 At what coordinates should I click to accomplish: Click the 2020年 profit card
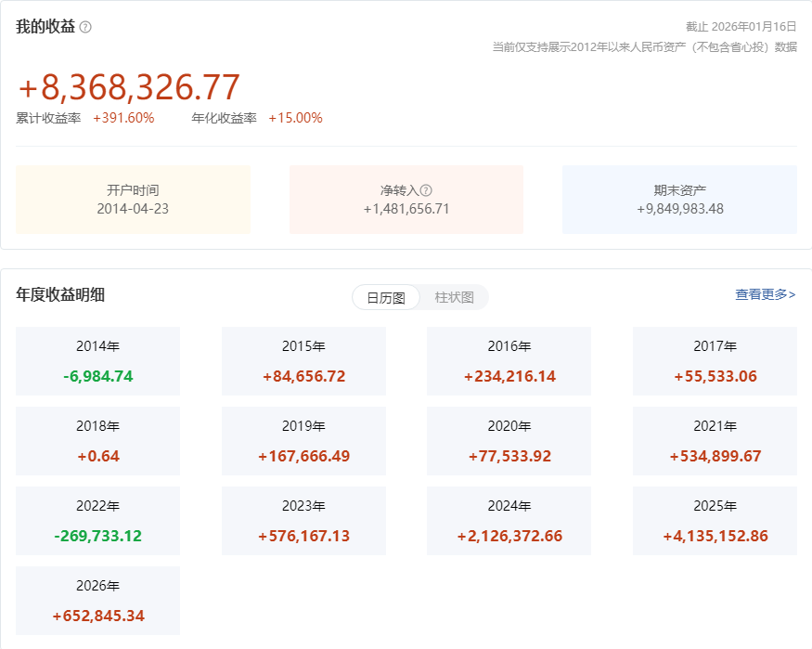coord(509,441)
